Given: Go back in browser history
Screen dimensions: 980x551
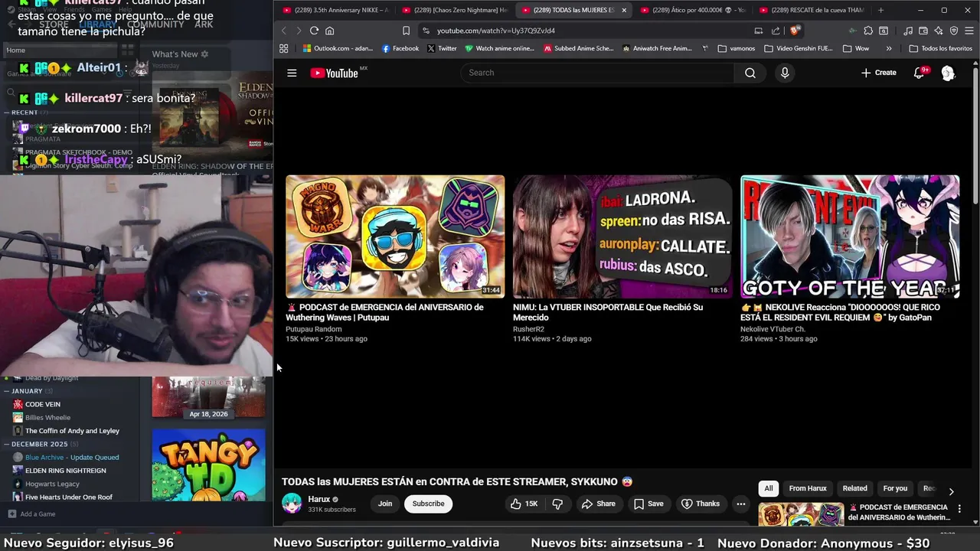Looking at the screenshot, I should 283,31.
